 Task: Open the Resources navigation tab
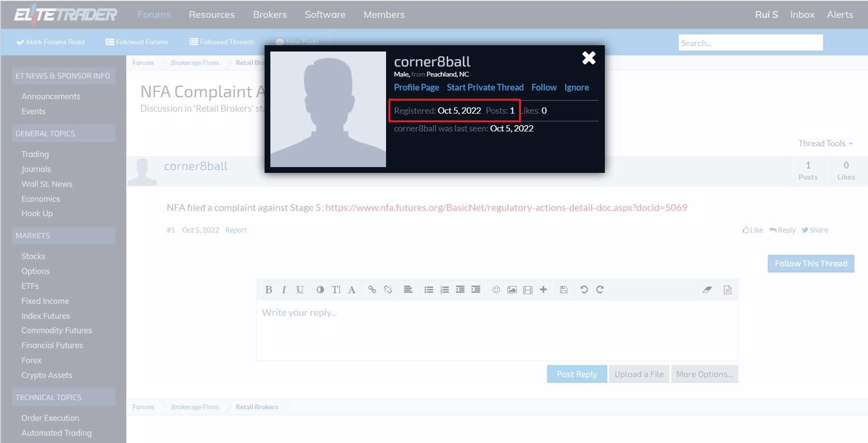(x=212, y=14)
